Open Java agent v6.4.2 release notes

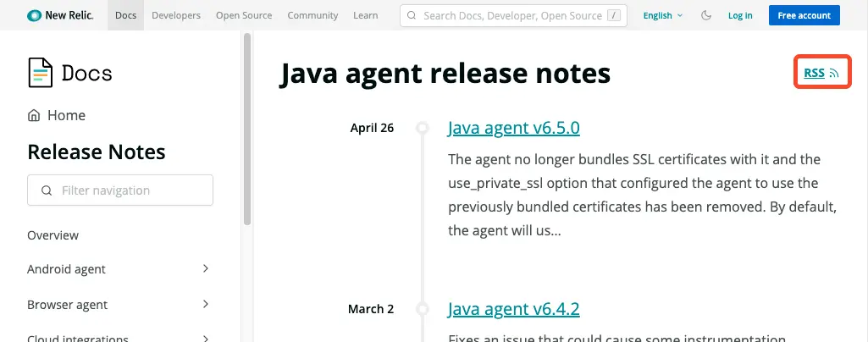click(514, 309)
